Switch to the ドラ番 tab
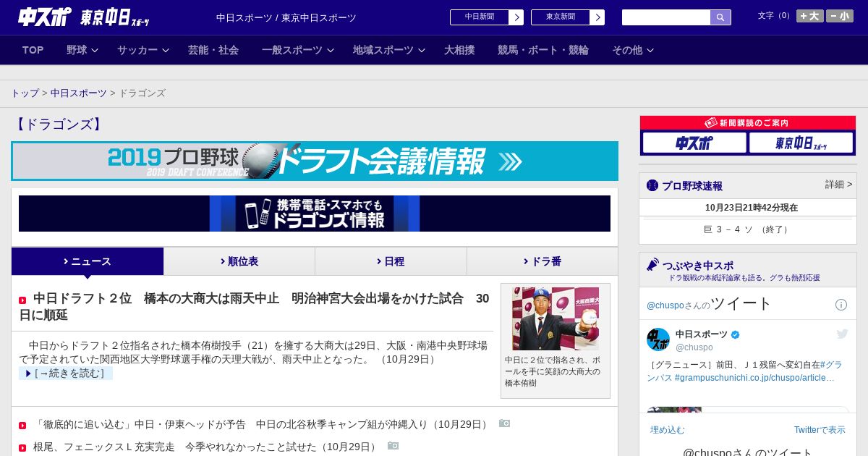 pos(542,261)
